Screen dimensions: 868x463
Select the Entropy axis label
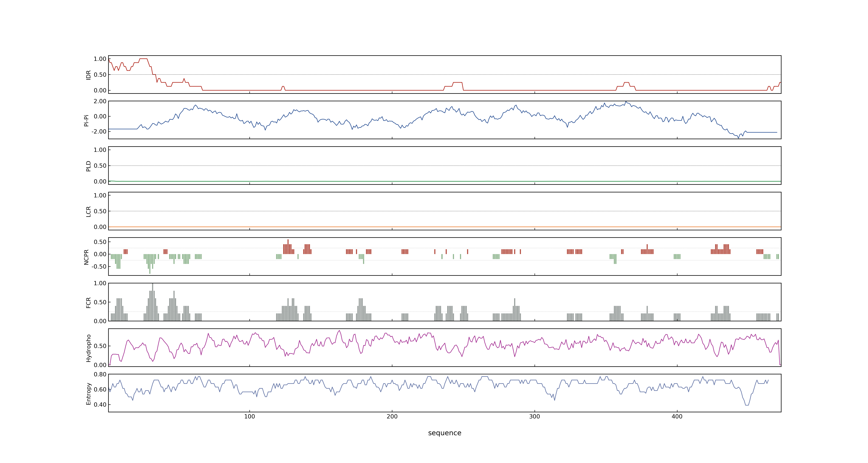tap(89, 394)
